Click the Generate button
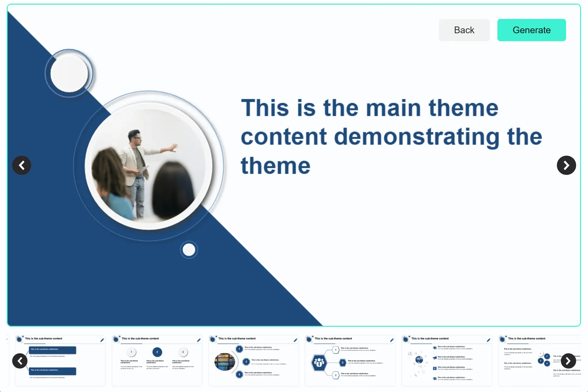 (531, 30)
